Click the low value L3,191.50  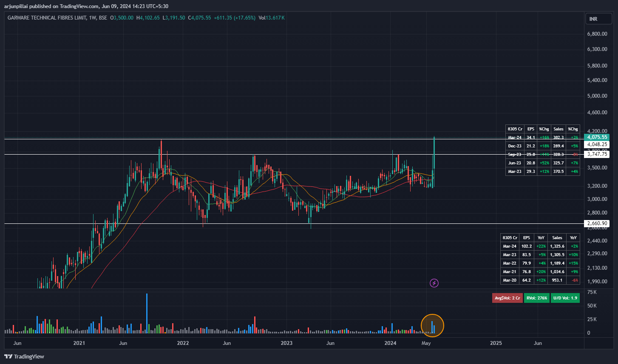174,18
